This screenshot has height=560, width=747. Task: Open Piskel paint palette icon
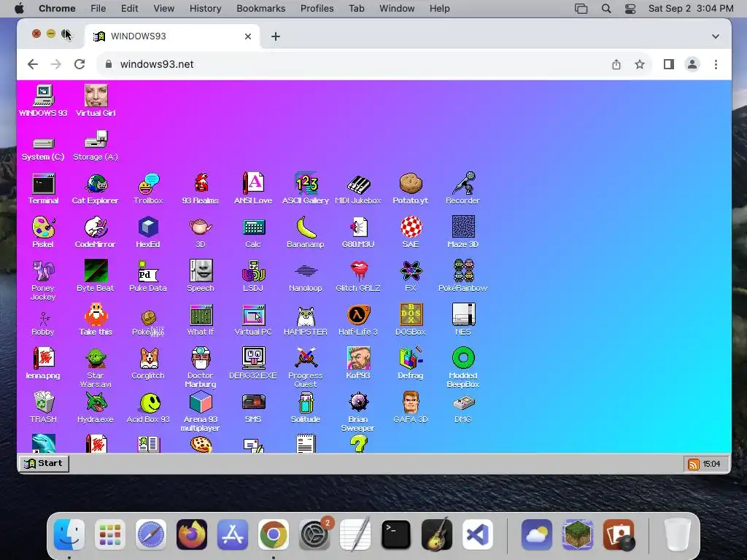43,233
